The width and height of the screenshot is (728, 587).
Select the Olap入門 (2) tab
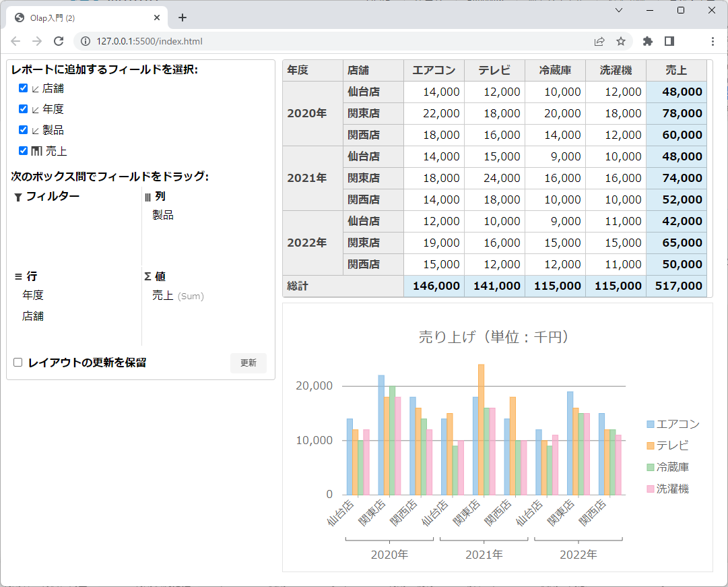tap(87, 18)
